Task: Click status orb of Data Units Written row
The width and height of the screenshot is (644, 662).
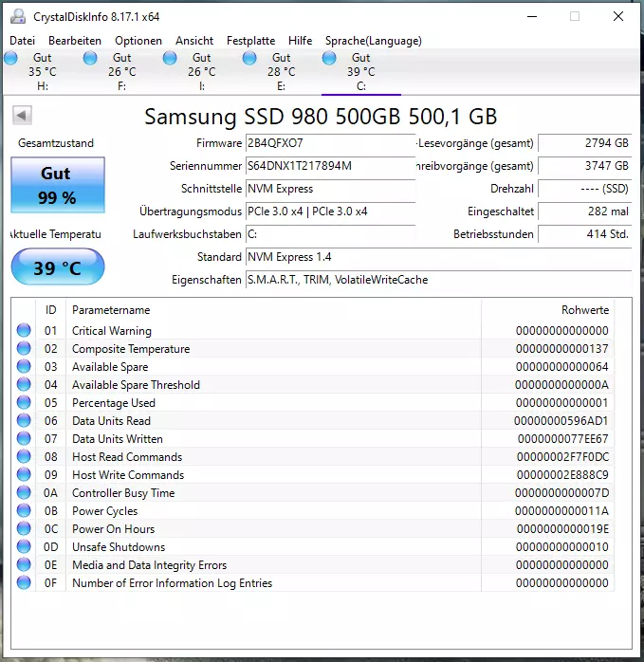Action: pyautogui.click(x=24, y=438)
